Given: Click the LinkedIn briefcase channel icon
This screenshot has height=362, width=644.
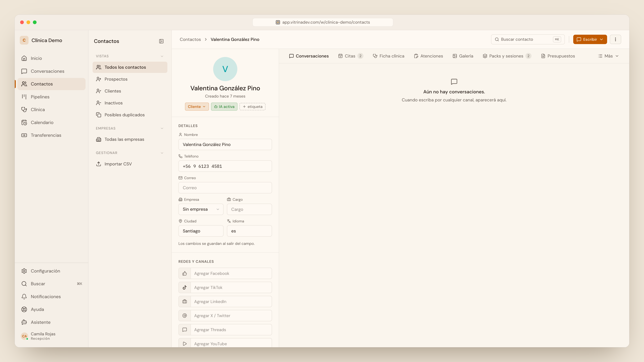Looking at the screenshot, I should tap(184, 301).
